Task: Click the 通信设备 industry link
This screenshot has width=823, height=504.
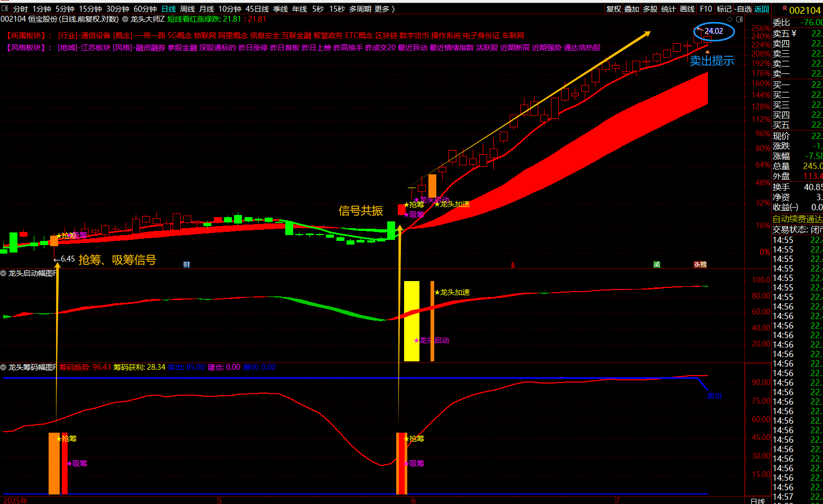Action: [96, 35]
